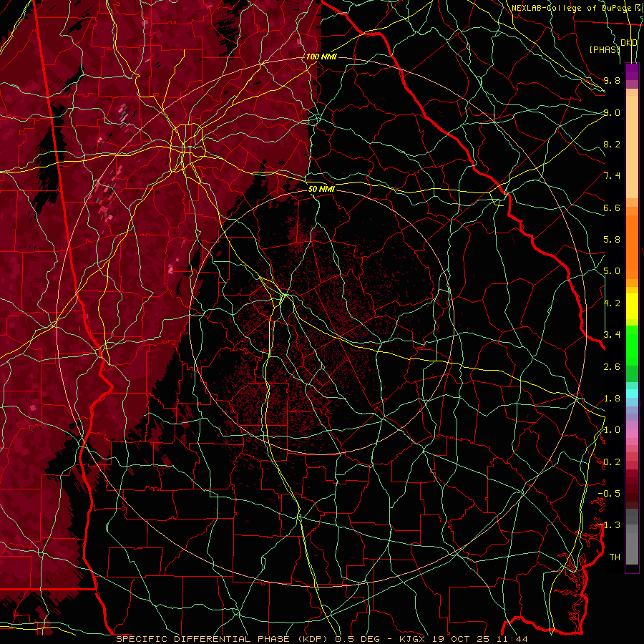Click the 11:44 timestamp in the caption

click(x=512, y=639)
